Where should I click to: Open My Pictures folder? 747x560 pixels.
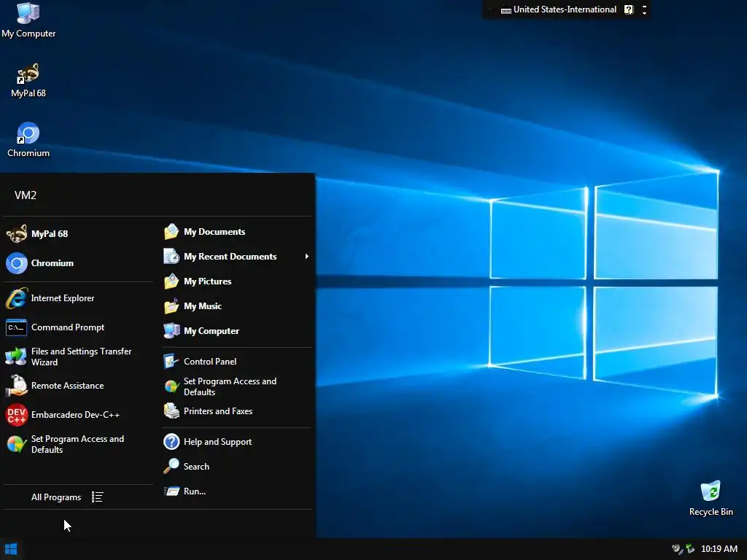coord(237,281)
